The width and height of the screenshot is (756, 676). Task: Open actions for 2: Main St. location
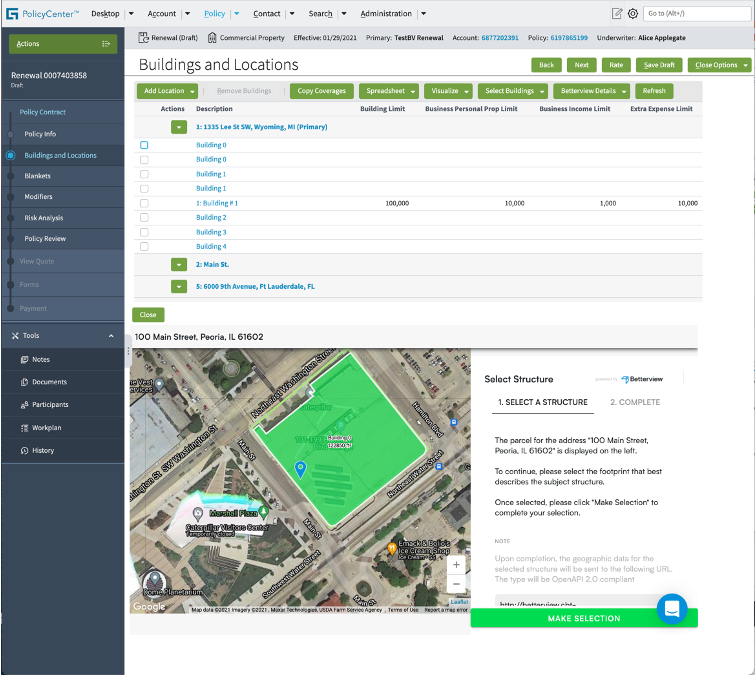point(179,265)
